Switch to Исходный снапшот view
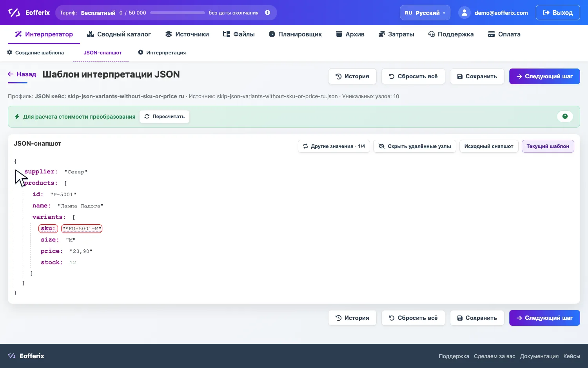This screenshot has height=368, width=588. click(x=489, y=146)
